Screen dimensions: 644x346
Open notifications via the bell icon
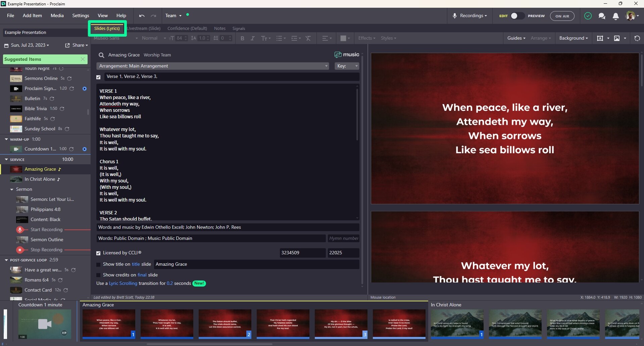click(x=616, y=16)
